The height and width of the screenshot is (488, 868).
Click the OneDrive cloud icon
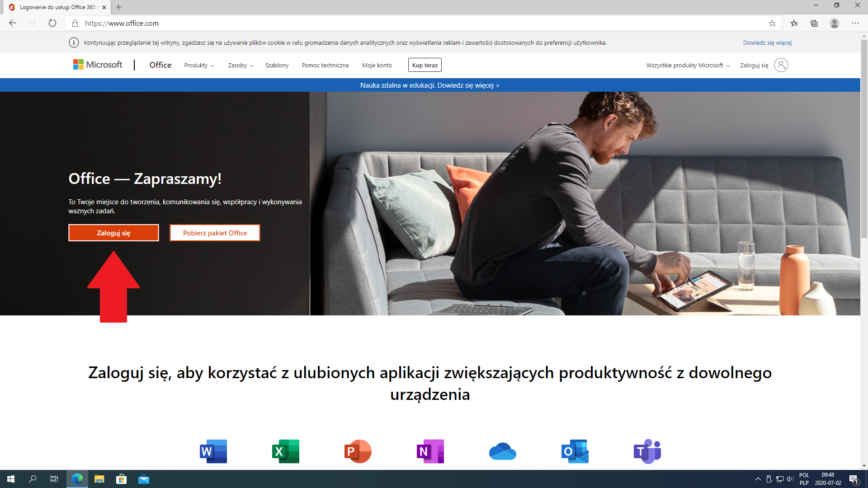(502, 451)
